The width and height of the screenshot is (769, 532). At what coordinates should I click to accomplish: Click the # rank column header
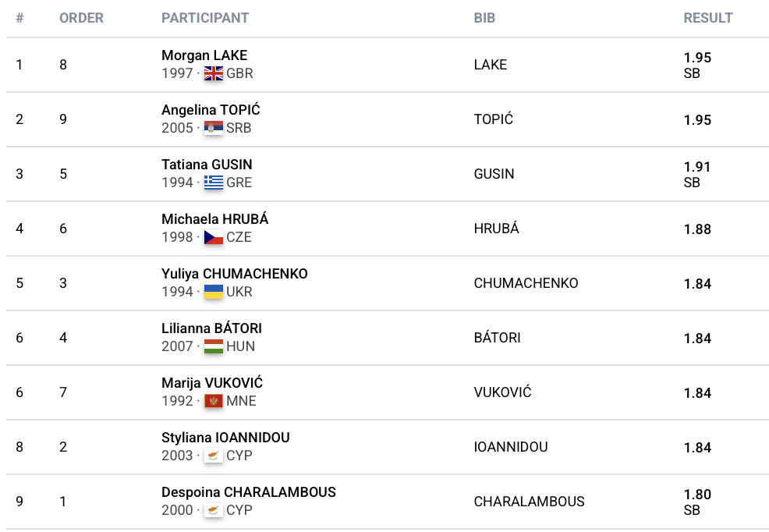(19, 18)
